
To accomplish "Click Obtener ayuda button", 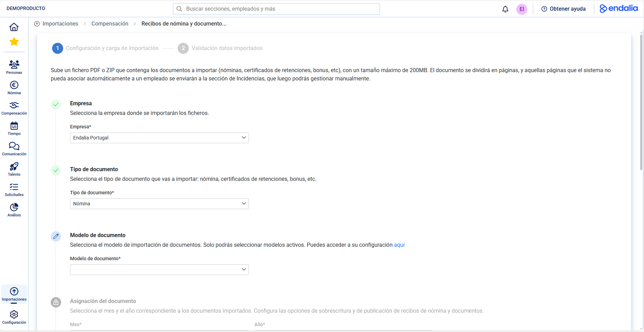I will pyautogui.click(x=564, y=9).
